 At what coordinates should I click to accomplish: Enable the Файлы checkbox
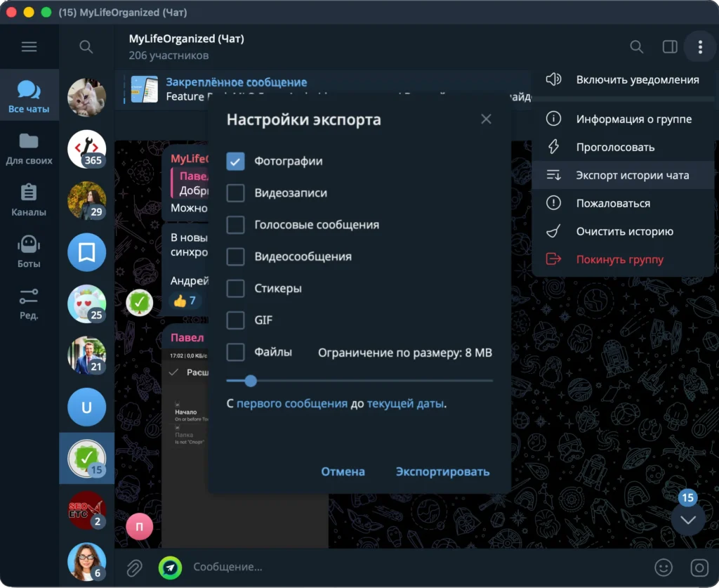[x=235, y=352]
